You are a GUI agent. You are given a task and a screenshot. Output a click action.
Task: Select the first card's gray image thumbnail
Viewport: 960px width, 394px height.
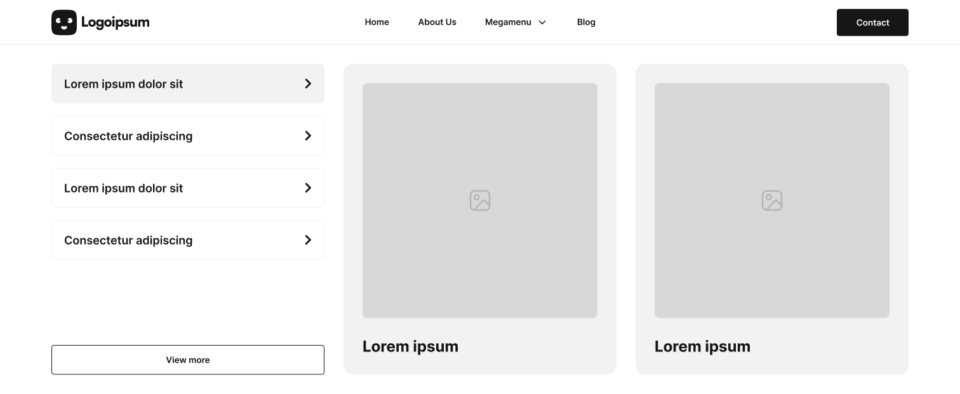click(480, 201)
